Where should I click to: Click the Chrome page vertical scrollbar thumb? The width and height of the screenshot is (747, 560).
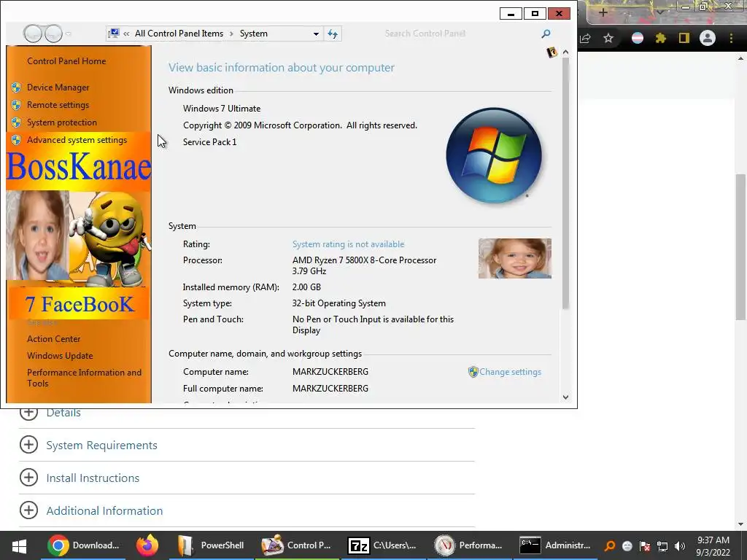[740, 247]
